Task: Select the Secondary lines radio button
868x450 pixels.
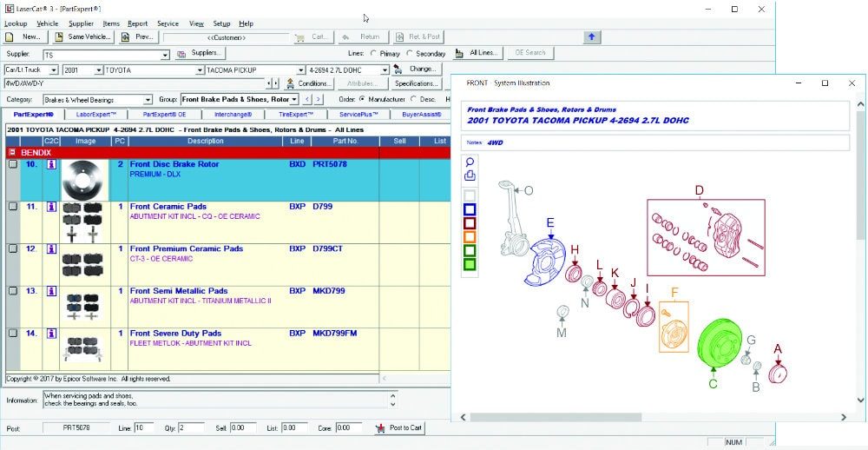Action: click(x=410, y=54)
